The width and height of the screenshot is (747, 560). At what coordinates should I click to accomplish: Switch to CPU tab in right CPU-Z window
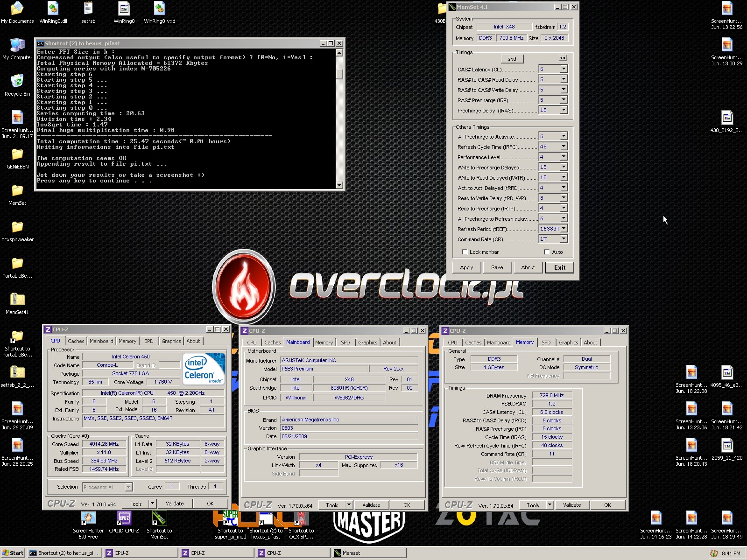coord(452,343)
